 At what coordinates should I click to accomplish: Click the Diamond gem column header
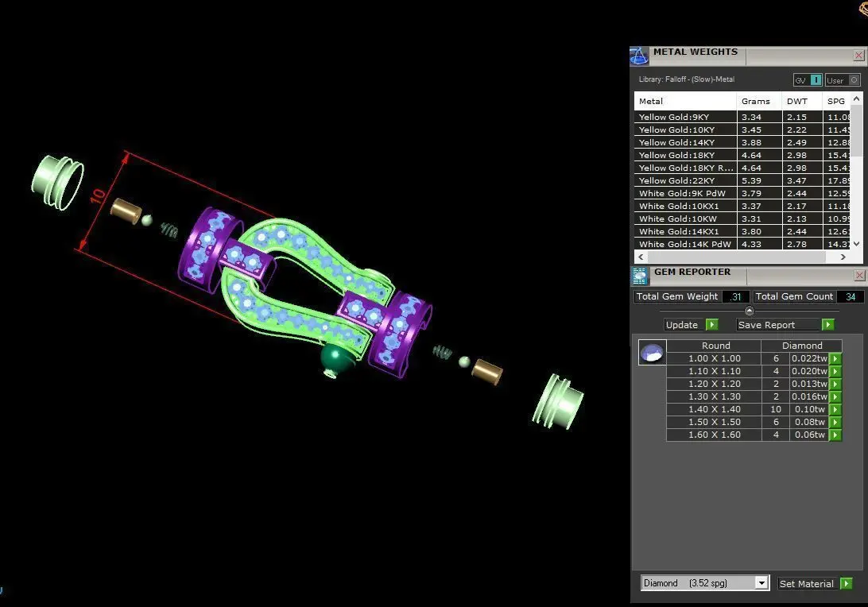(x=801, y=346)
